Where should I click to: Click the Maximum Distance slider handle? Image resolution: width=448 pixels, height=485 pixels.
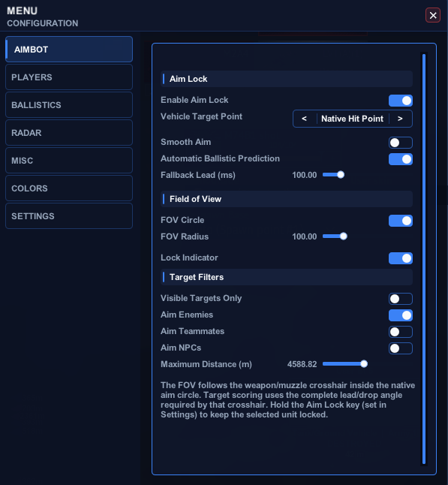pos(364,363)
